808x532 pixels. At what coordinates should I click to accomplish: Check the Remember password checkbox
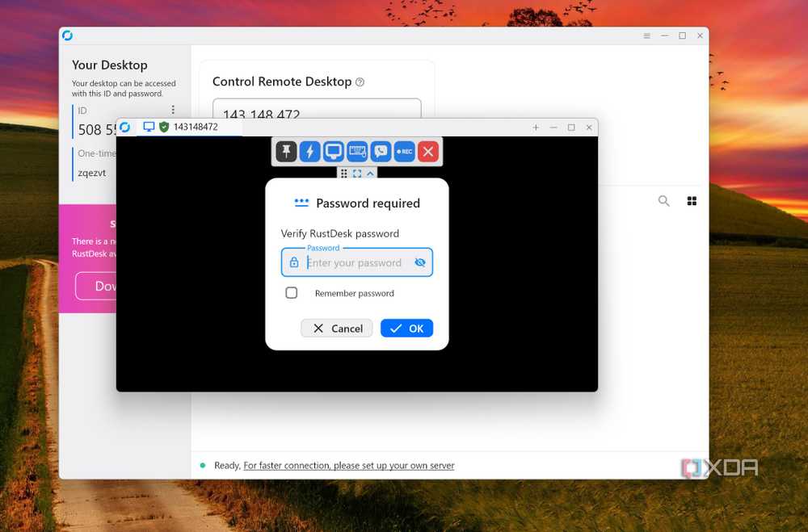coord(291,292)
